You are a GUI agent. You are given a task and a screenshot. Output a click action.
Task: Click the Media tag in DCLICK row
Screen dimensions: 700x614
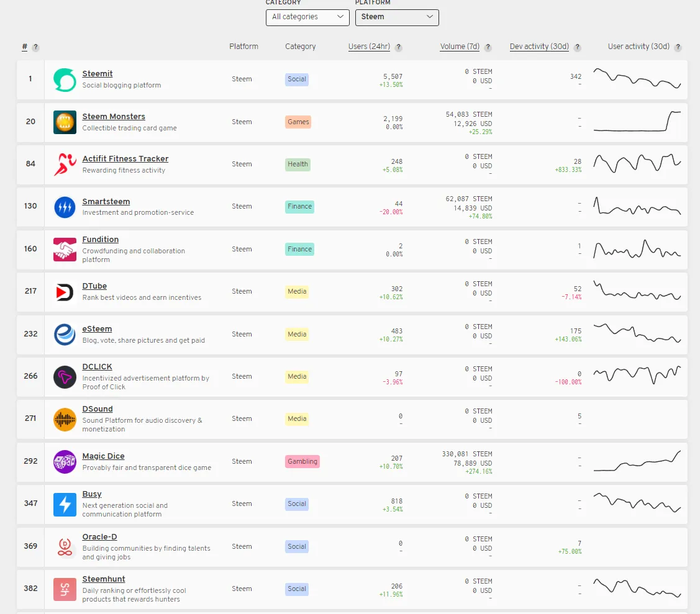click(x=297, y=377)
